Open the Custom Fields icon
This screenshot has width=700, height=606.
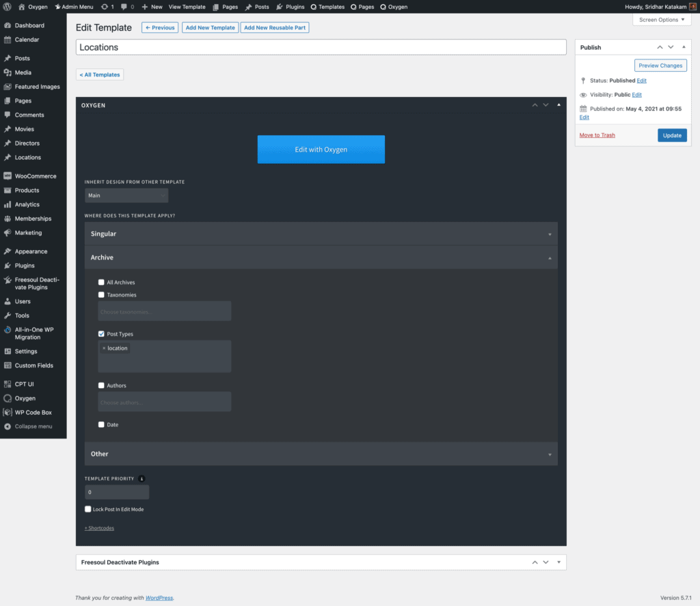pos(8,366)
